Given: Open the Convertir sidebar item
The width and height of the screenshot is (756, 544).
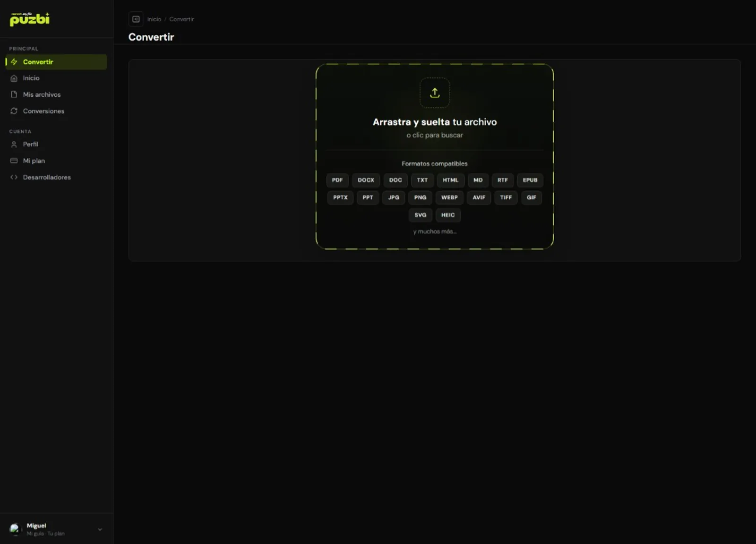Looking at the screenshot, I should point(56,62).
